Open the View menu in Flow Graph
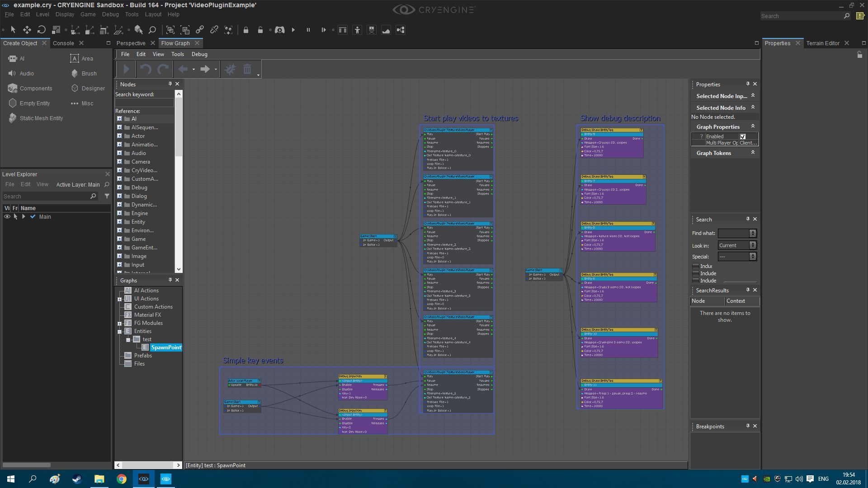 click(158, 54)
